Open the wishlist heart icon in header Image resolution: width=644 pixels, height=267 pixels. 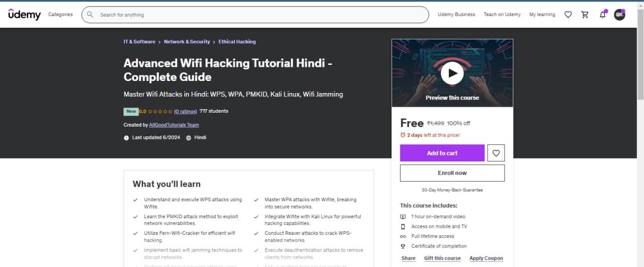(x=568, y=15)
